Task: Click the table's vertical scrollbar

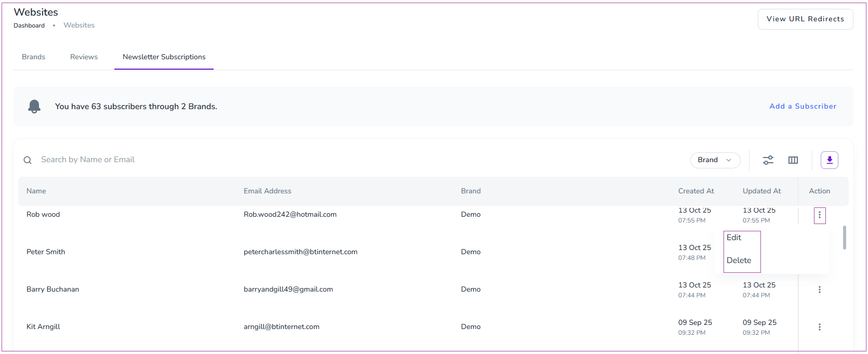Action: (844, 238)
